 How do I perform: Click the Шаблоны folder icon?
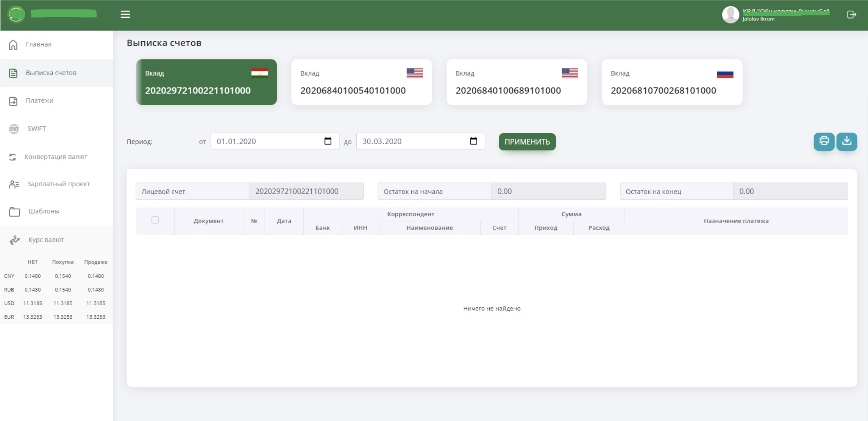[x=14, y=212]
